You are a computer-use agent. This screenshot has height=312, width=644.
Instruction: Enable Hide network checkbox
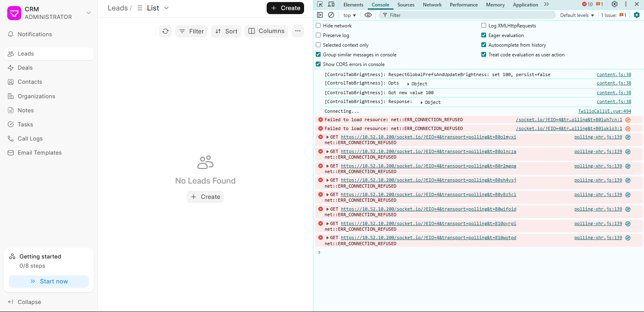coord(318,25)
